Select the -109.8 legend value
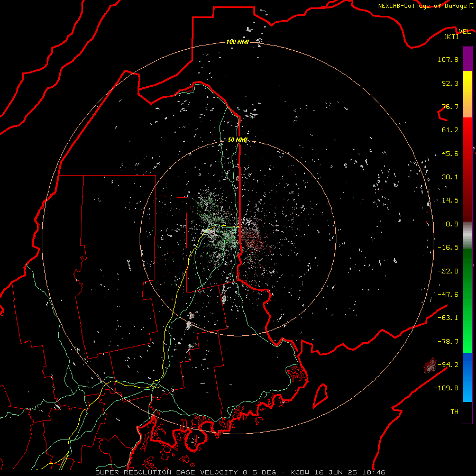476x476 pixels. [446, 388]
